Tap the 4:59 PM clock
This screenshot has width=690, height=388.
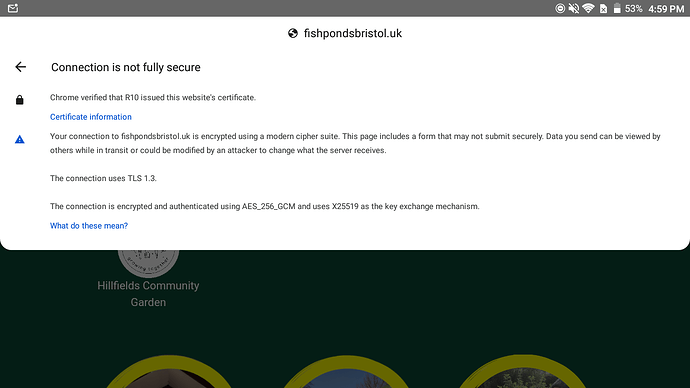(x=666, y=9)
